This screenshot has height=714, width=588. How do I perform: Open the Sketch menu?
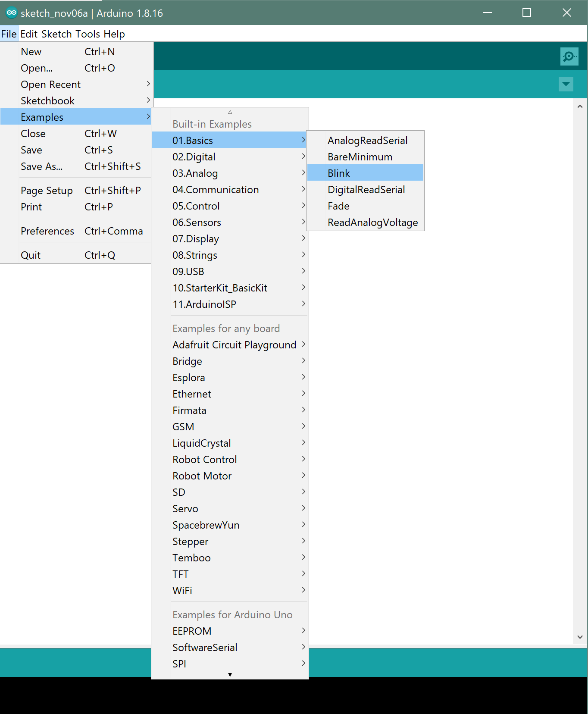[56, 34]
